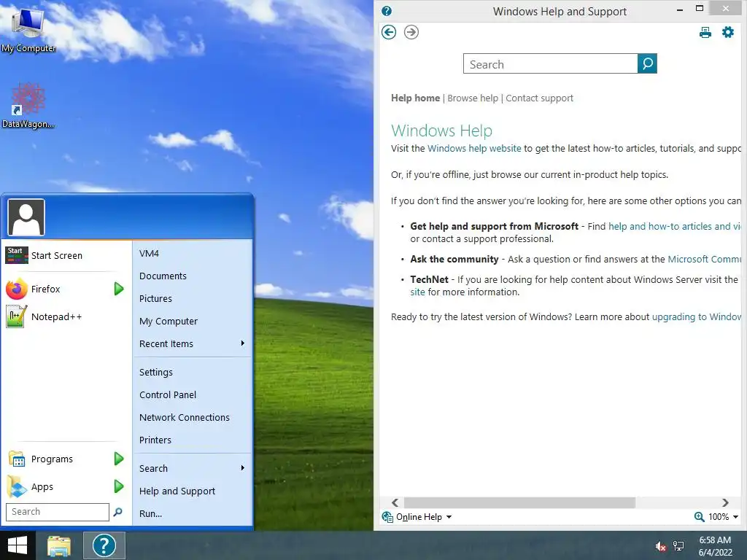This screenshot has width=747, height=560.
Task: Click the scroll right arrow in Help
Action: (x=725, y=502)
